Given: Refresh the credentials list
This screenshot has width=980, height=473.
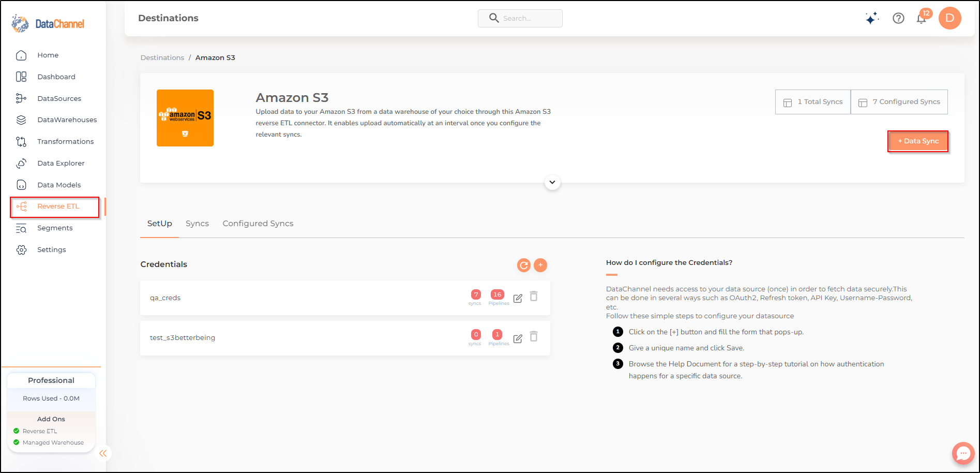Looking at the screenshot, I should (x=524, y=265).
